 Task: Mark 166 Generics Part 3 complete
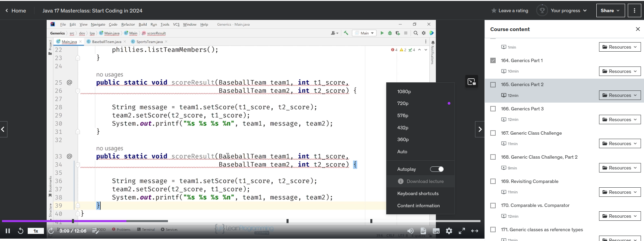coord(493,109)
